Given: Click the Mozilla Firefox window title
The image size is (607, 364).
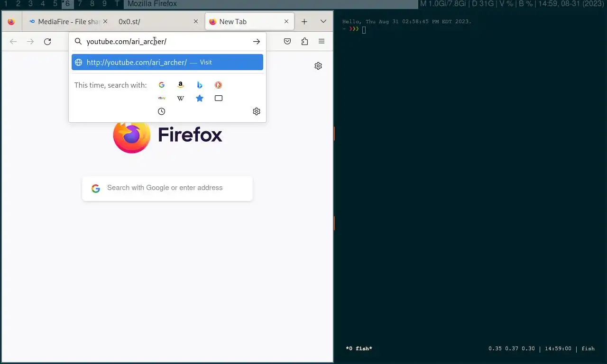Looking at the screenshot, I should (152, 4).
